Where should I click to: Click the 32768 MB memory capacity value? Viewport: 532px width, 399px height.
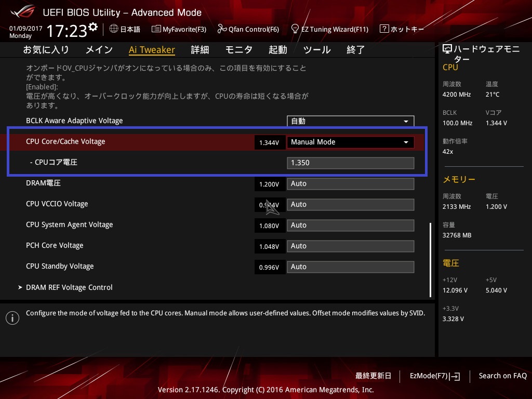pos(457,235)
